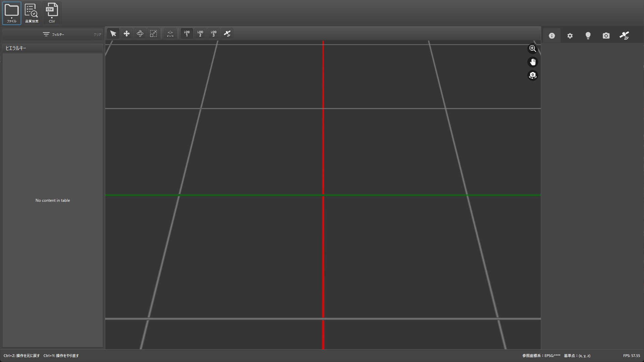
Task: Toggle the satellite imagery toolbar button
Action: click(227, 34)
